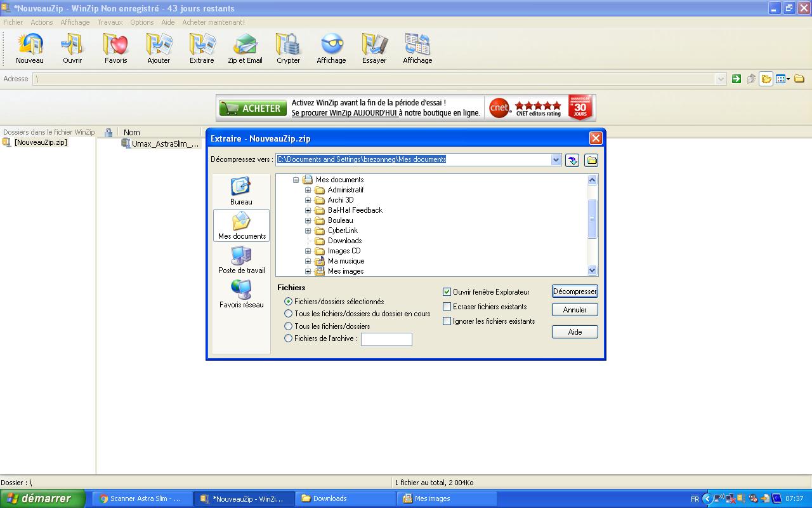Click the Crypter padlock icon

pyautogui.click(x=288, y=48)
